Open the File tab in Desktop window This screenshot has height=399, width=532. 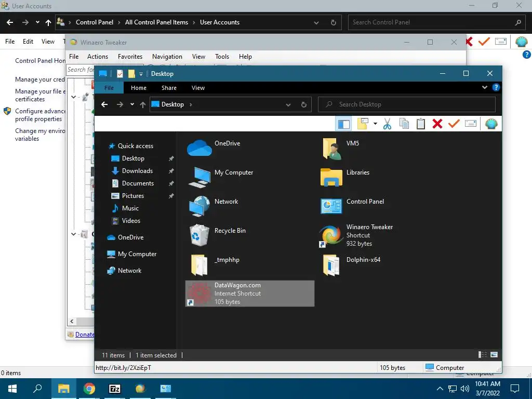109,88
